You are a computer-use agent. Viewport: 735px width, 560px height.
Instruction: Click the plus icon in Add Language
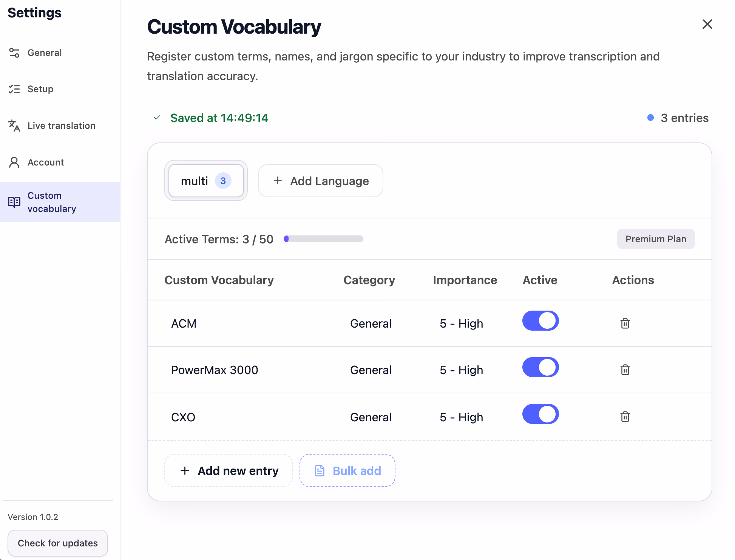click(278, 181)
